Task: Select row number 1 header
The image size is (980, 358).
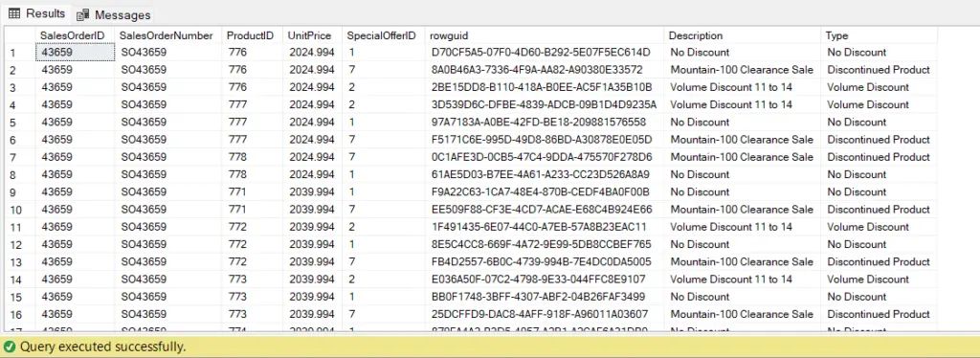Action: (x=20, y=53)
